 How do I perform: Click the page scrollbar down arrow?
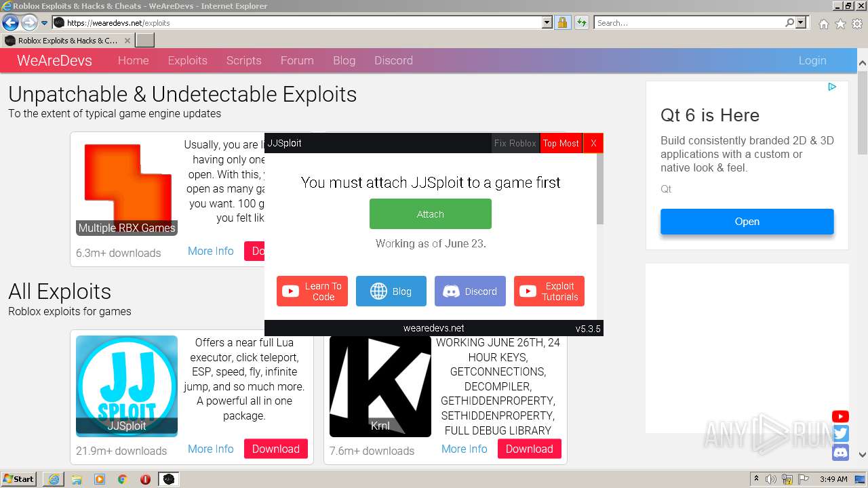click(x=862, y=455)
